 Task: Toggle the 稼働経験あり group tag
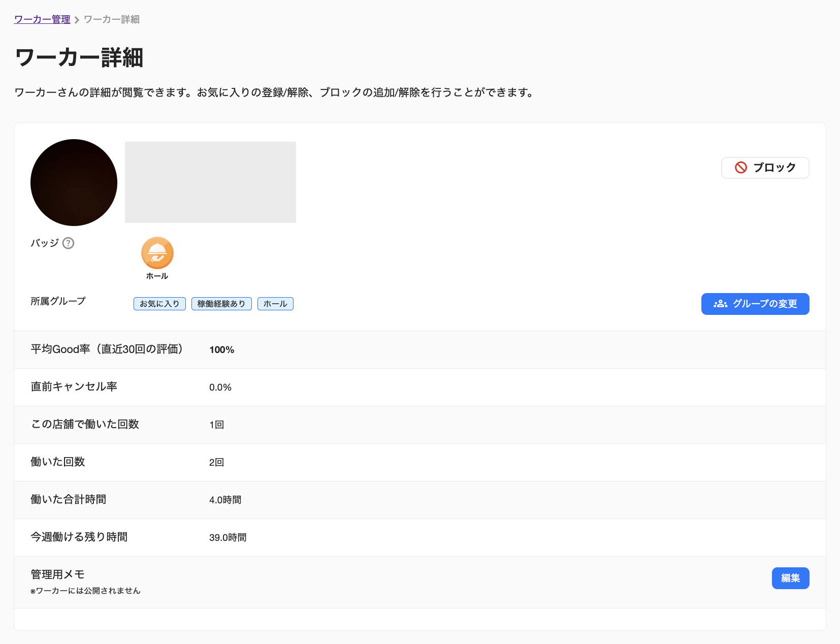221,303
